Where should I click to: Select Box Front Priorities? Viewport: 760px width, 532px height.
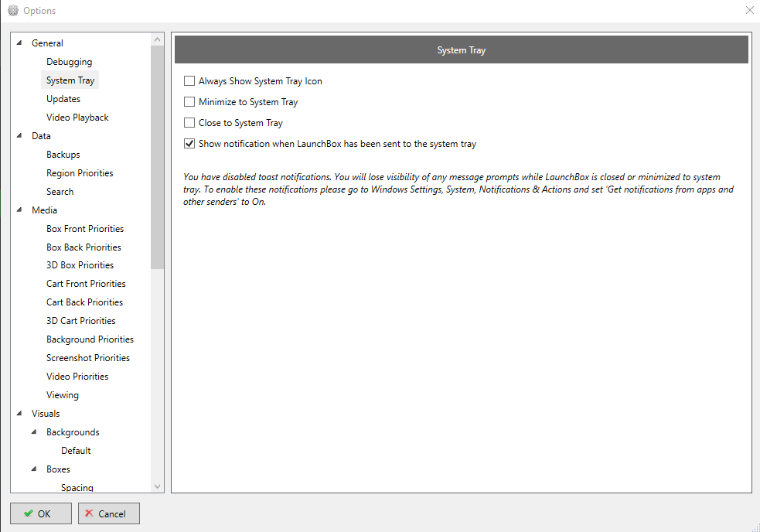point(85,228)
